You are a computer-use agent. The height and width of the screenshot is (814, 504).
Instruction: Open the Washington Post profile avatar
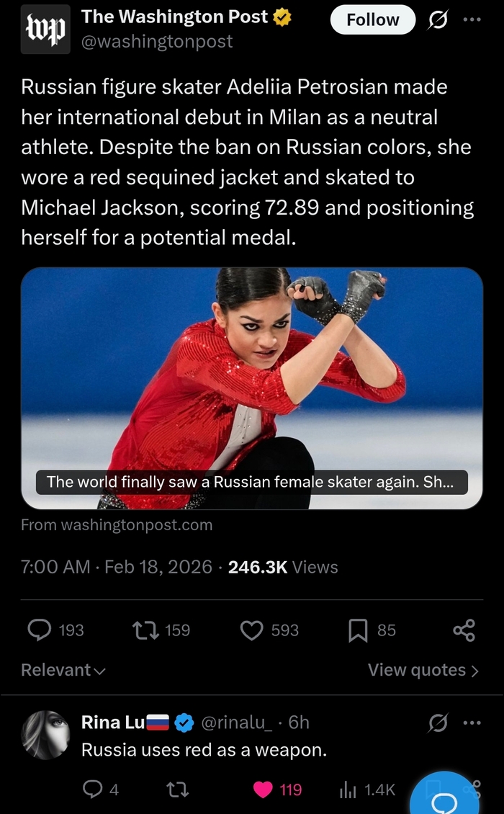coord(45,29)
